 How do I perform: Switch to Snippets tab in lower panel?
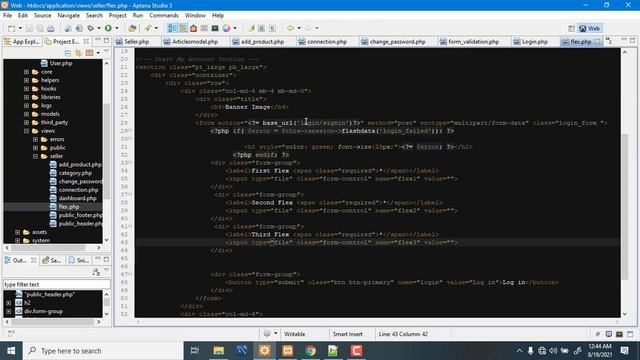point(79,260)
